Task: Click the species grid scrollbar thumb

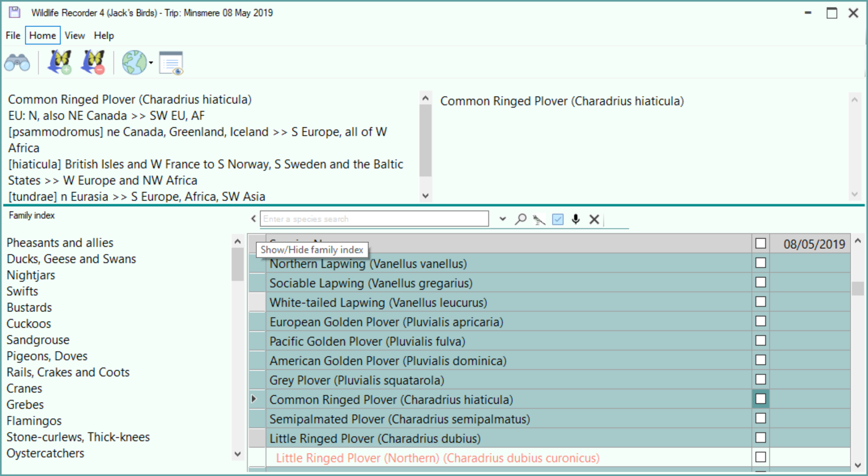Action: pos(857,289)
